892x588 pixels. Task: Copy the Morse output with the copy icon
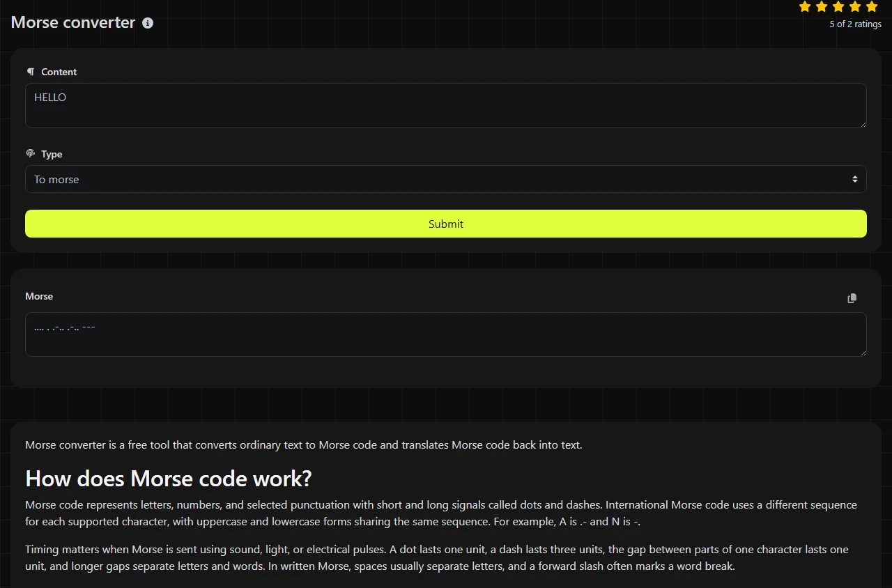coord(852,298)
